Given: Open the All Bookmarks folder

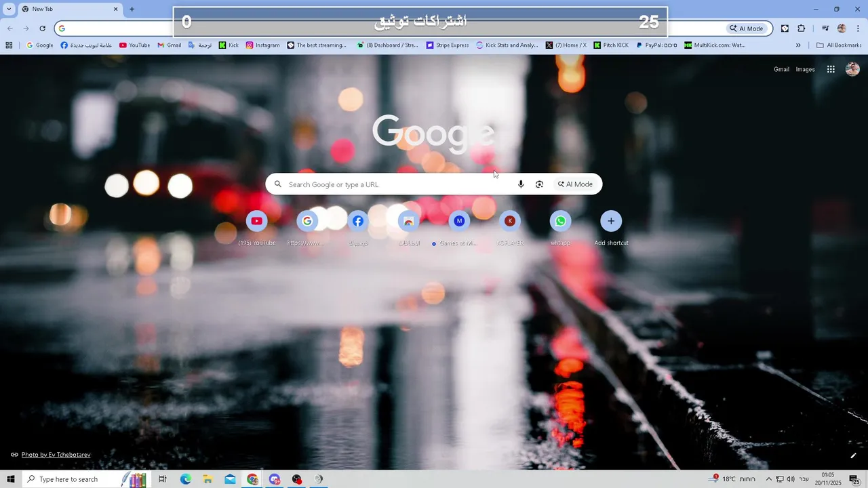Looking at the screenshot, I should click(x=839, y=45).
